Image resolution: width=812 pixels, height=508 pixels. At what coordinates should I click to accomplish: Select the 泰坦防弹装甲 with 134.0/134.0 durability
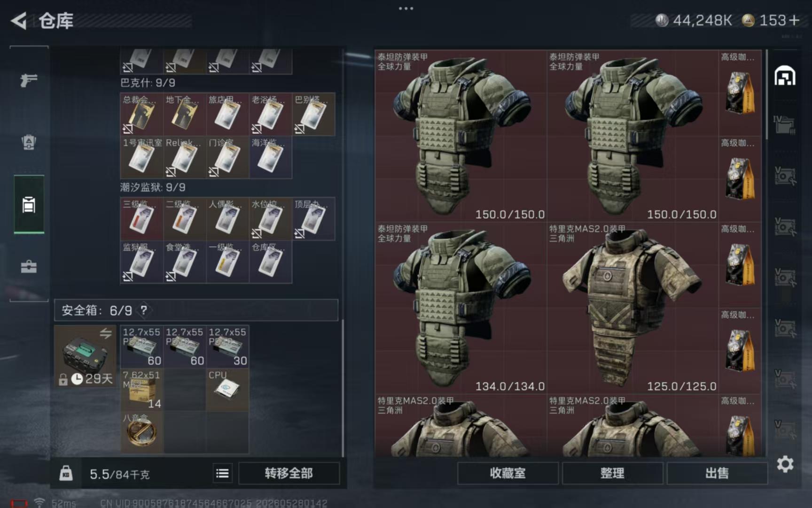461,308
